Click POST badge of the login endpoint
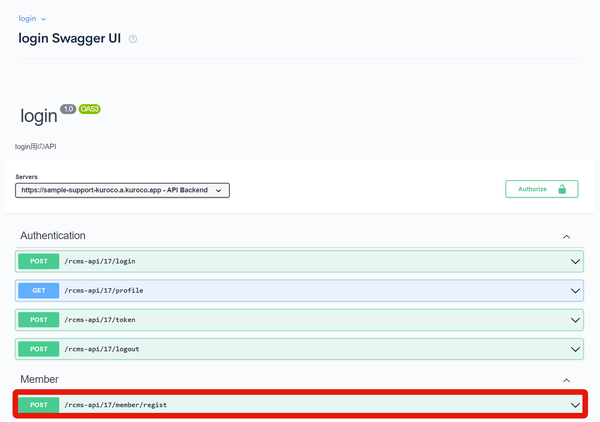 pos(39,261)
